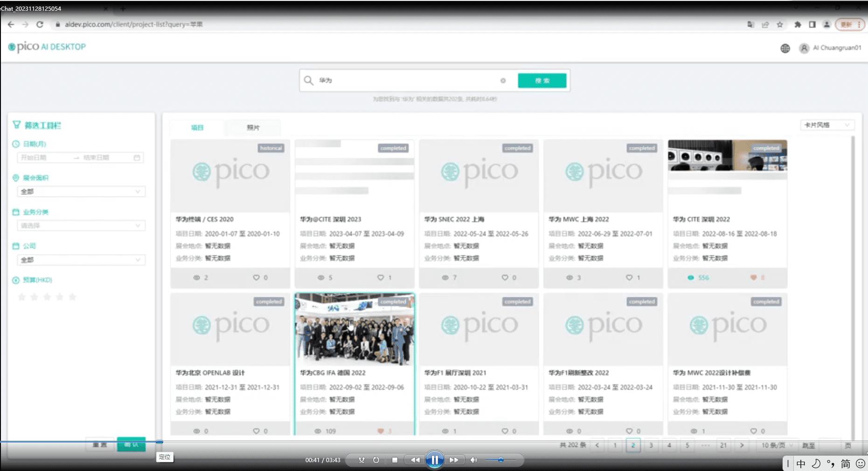Click the pico AI DESKTOP logo

click(x=47, y=47)
